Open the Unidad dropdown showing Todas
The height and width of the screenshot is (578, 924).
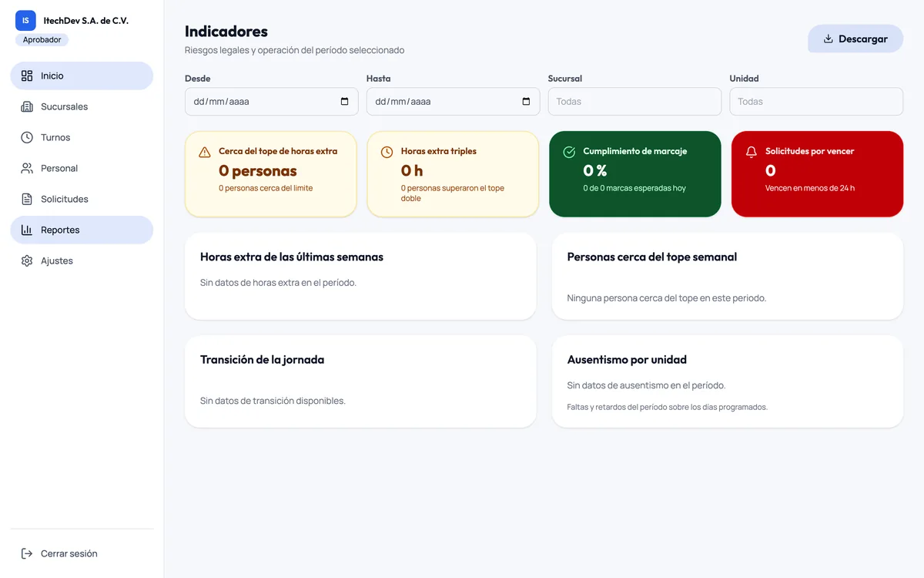(816, 101)
